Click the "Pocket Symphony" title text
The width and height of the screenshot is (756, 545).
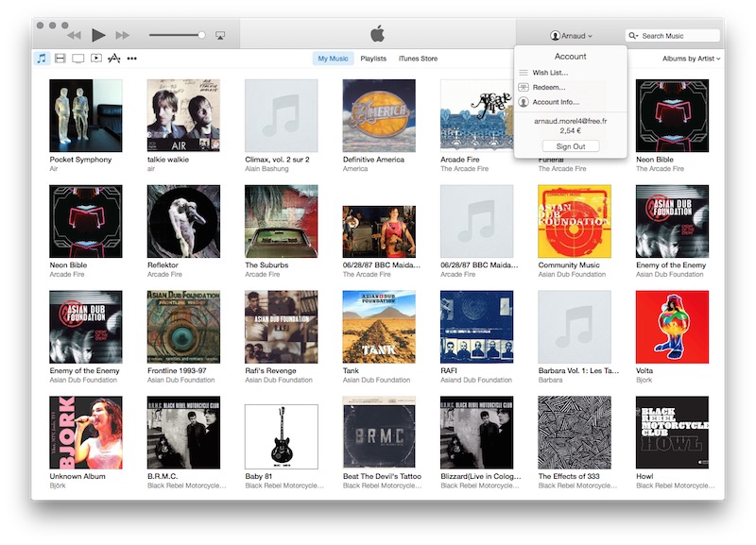[80, 160]
